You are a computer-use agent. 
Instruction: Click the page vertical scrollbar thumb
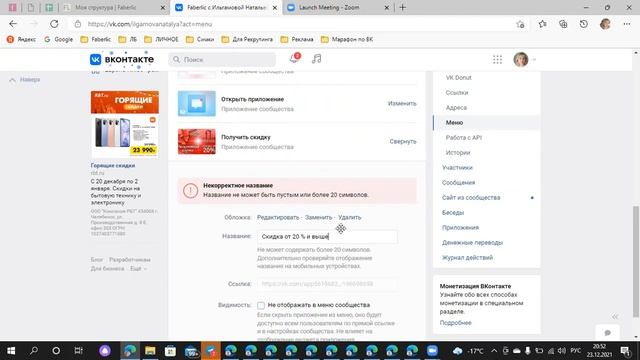[x=636, y=261]
